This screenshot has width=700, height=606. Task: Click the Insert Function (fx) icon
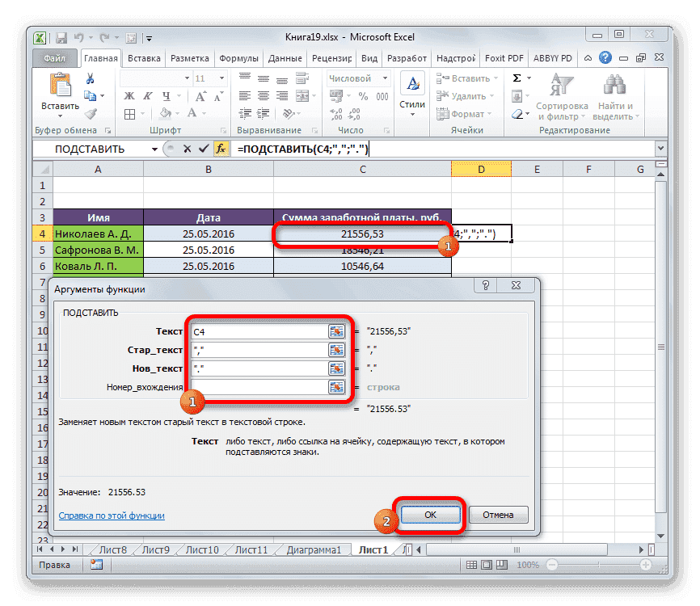[x=222, y=149]
